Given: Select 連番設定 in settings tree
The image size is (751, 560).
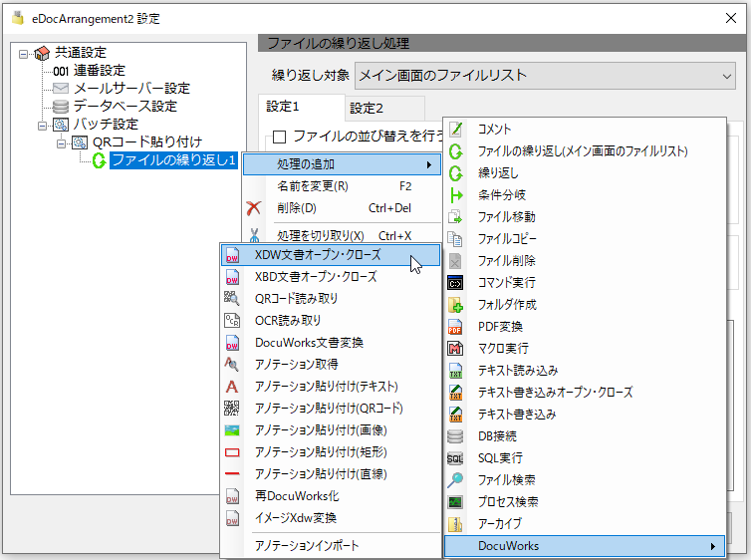Looking at the screenshot, I should pyautogui.click(x=99, y=71).
